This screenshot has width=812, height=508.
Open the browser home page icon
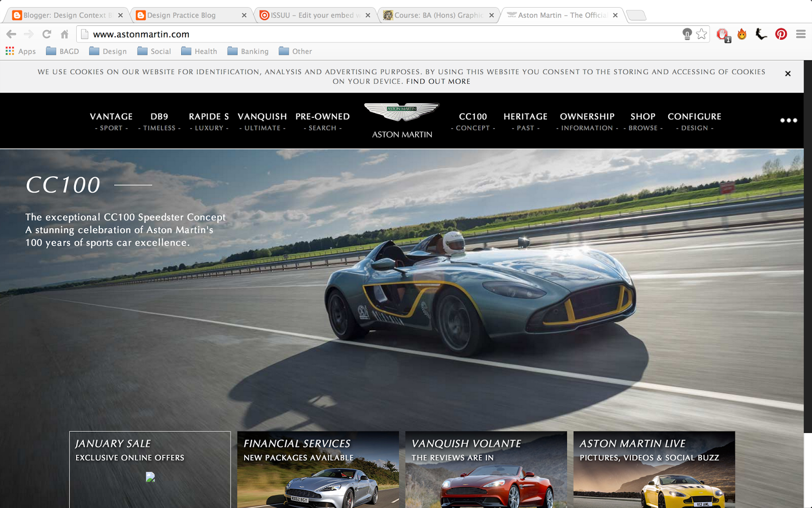(x=64, y=34)
